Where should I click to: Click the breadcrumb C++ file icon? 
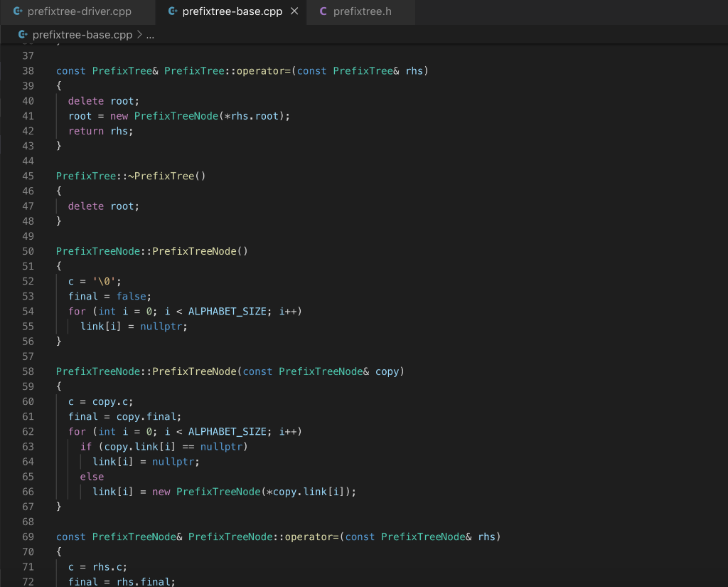22,34
